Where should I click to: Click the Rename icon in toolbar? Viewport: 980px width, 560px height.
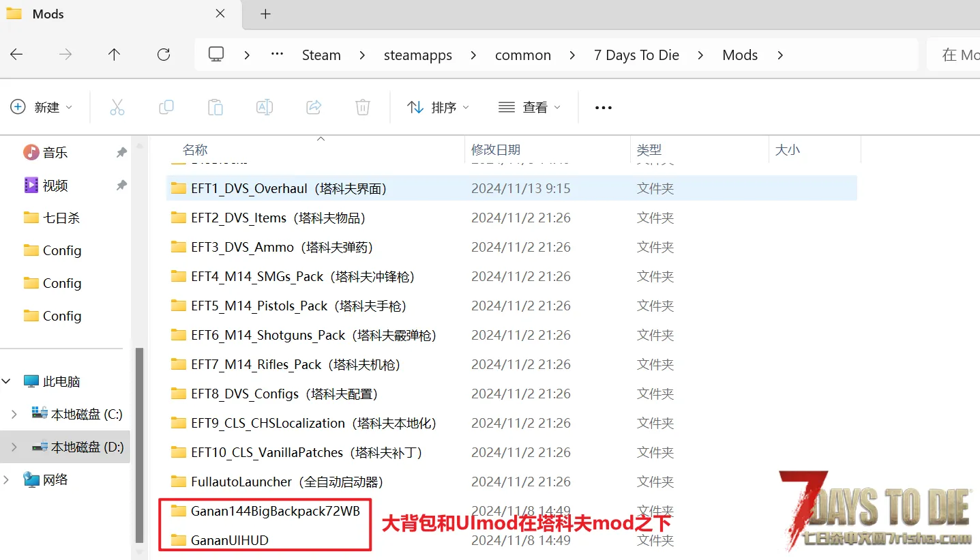coord(264,107)
